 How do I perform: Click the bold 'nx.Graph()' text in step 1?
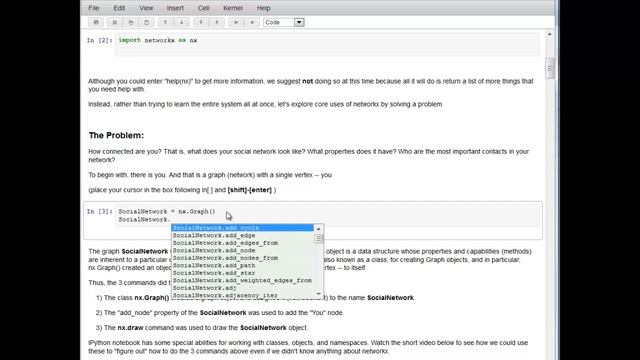[x=151, y=298]
